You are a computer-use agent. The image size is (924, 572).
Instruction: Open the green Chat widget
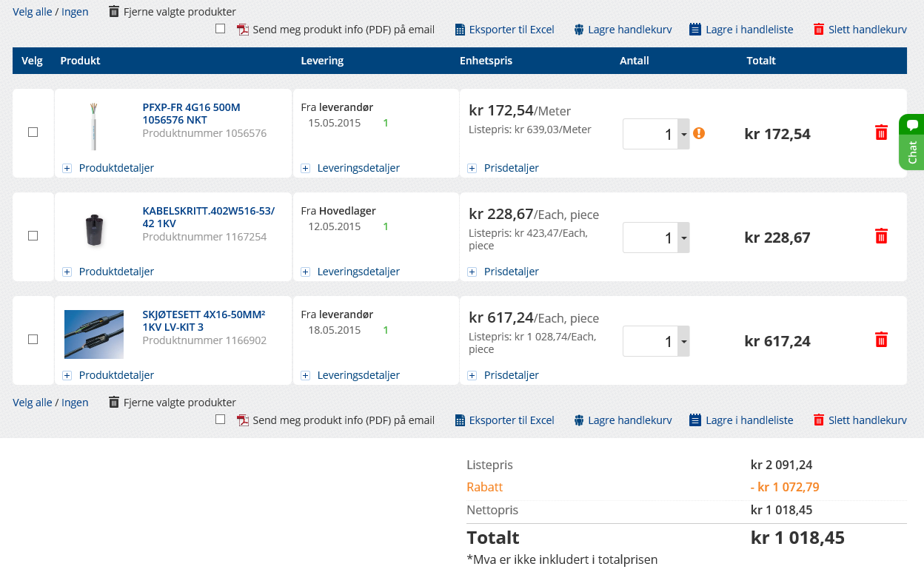911,142
